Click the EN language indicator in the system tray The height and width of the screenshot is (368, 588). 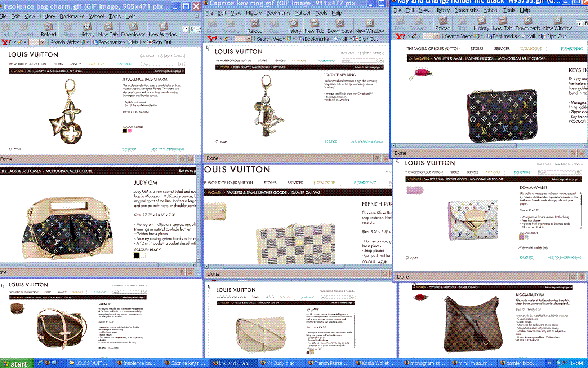(550, 363)
